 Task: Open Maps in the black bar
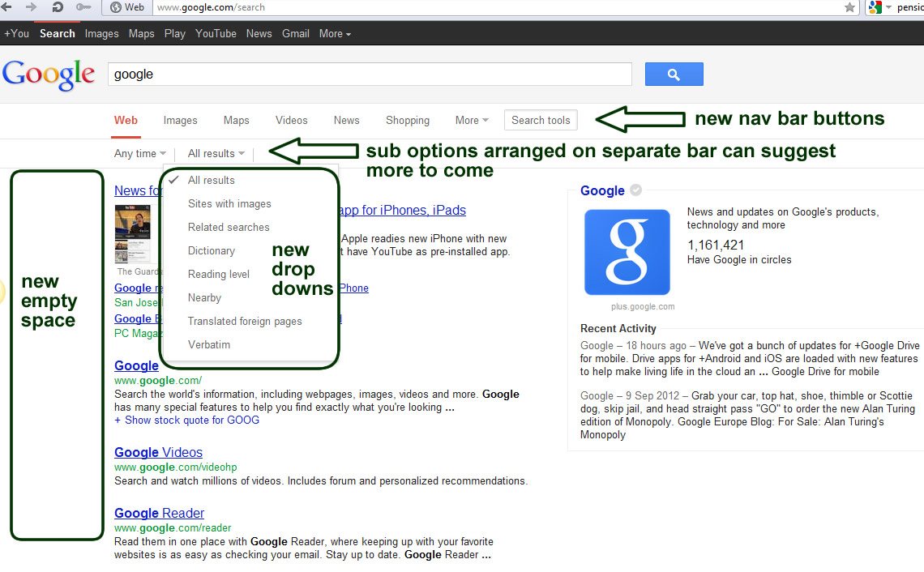click(x=141, y=33)
